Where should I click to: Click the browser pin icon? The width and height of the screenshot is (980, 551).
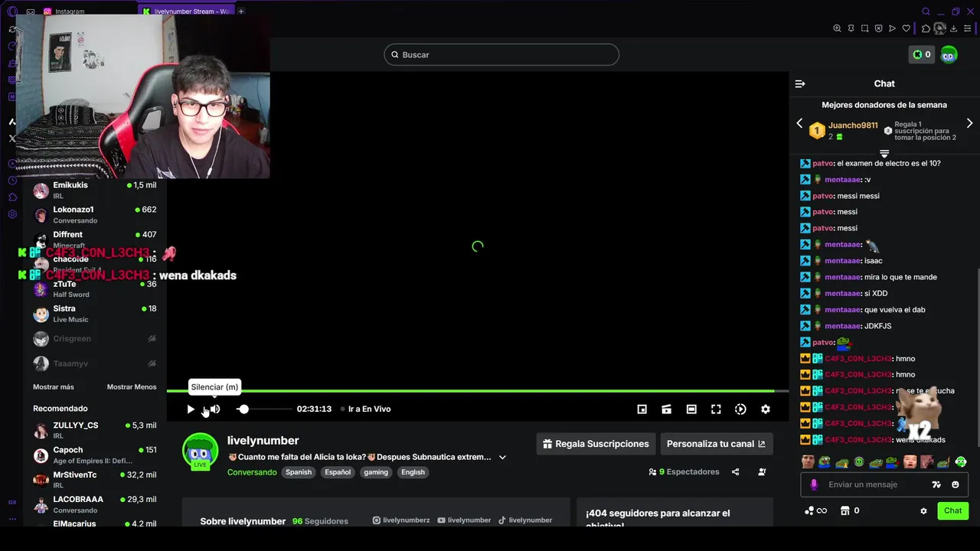[x=851, y=28]
